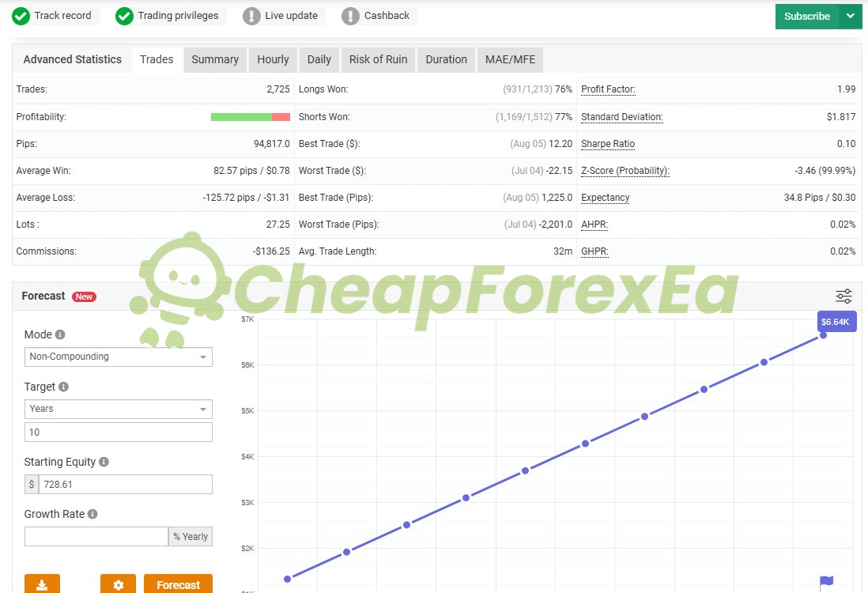Click the Mode info icon
Viewport: 868px width, 593px height.
click(x=60, y=334)
